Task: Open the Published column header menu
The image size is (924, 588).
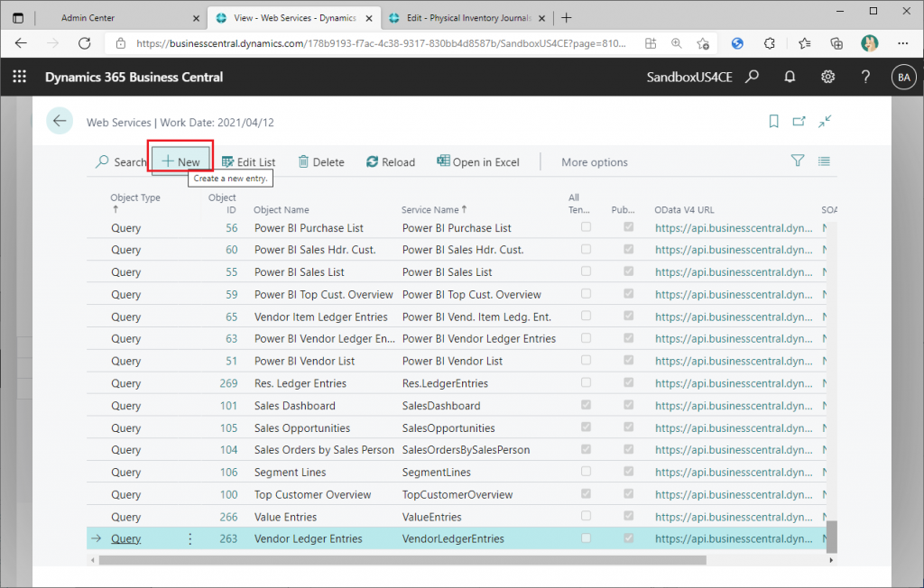Action: [623, 210]
